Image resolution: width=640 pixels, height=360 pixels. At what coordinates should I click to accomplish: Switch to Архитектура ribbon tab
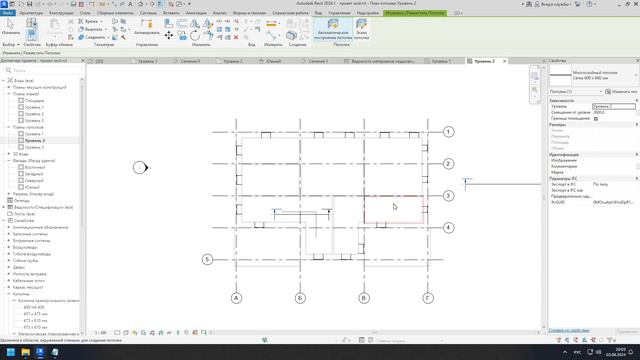pos(31,13)
